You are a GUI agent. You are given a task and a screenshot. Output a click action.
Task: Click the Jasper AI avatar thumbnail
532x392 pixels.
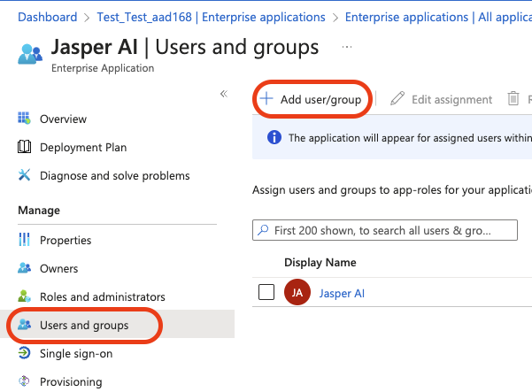(297, 293)
